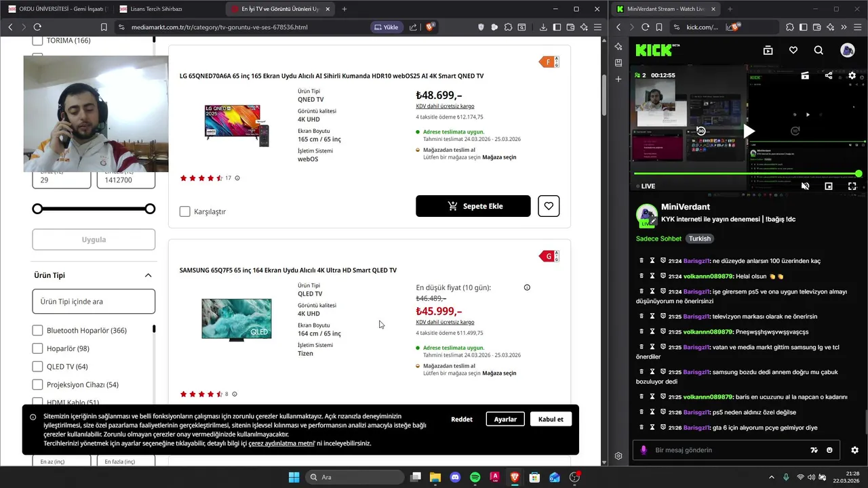Open the Kick user profile avatar
Viewport: 868px width, 488px height.
click(x=848, y=50)
